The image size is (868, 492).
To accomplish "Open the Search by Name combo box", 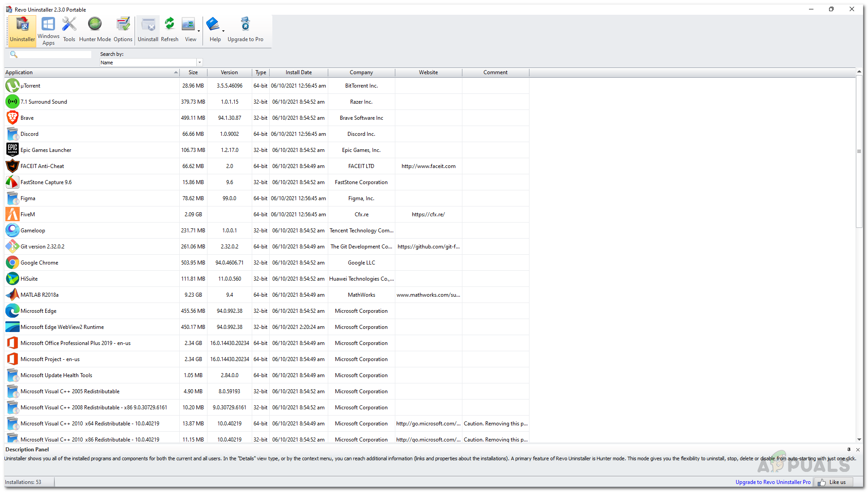I will [199, 63].
